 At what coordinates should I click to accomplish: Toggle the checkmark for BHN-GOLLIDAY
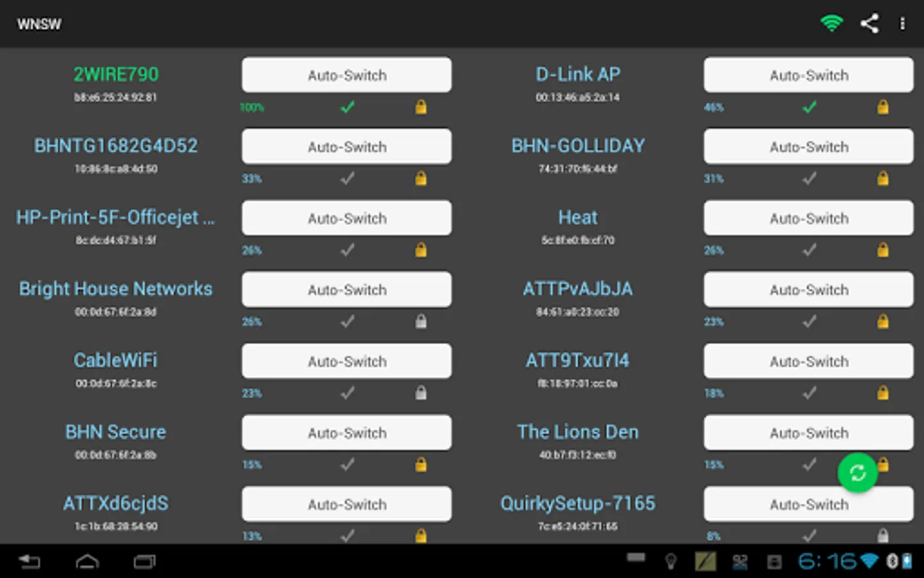click(x=809, y=179)
